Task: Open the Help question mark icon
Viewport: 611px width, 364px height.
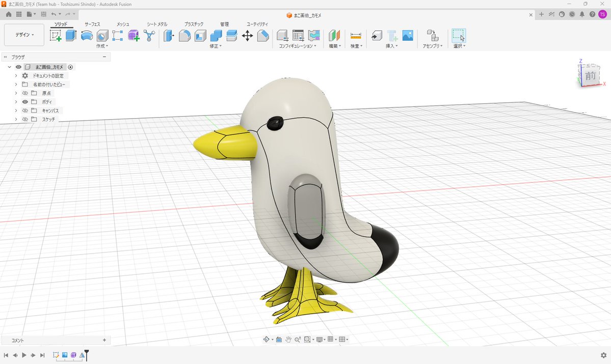Action: pyautogui.click(x=592, y=14)
